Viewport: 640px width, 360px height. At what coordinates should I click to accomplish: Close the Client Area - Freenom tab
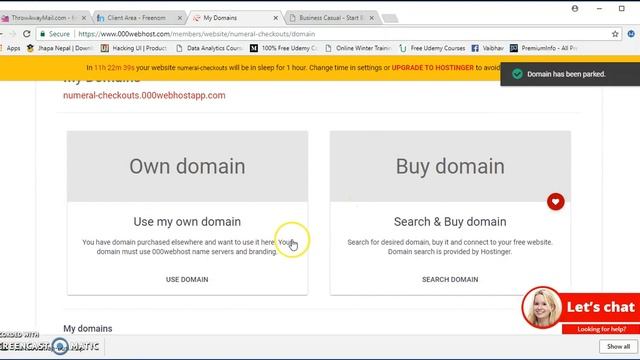point(180,18)
